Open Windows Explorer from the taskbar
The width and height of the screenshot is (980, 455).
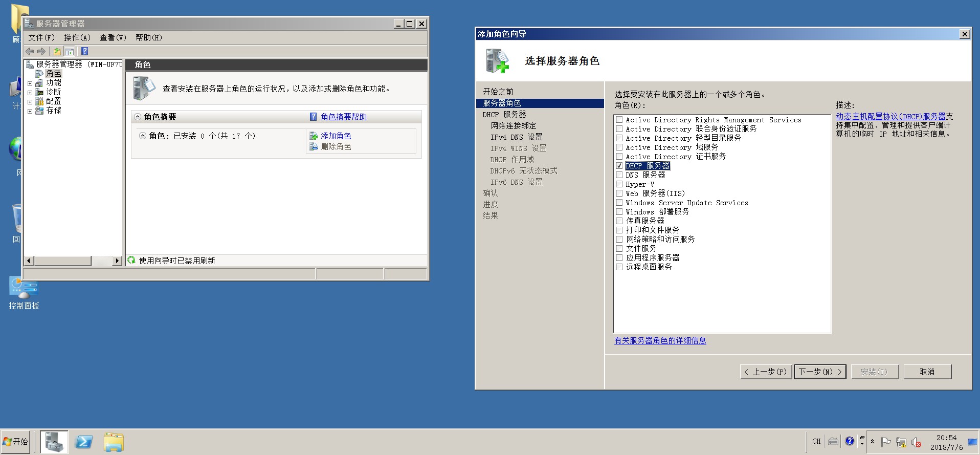(x=114, y=442)
